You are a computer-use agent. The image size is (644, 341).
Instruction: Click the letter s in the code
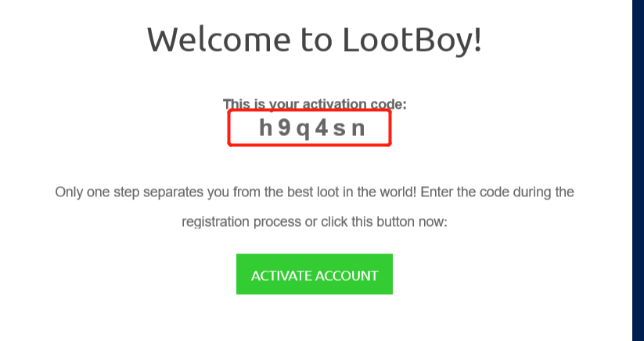click(x=340, y=130)
